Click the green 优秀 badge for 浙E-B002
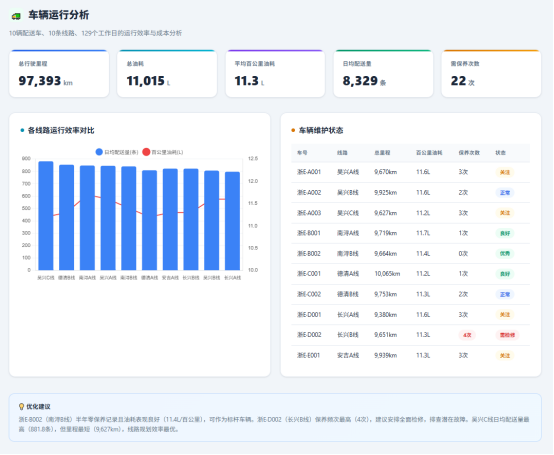This screenshot has height=455, width=554. [x=505, y=254]
